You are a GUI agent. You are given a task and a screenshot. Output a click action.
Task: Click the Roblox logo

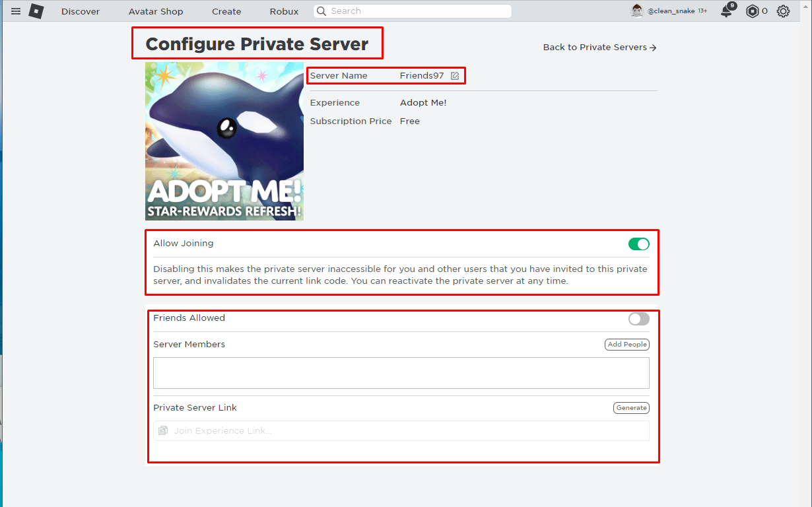coord(36,11)
